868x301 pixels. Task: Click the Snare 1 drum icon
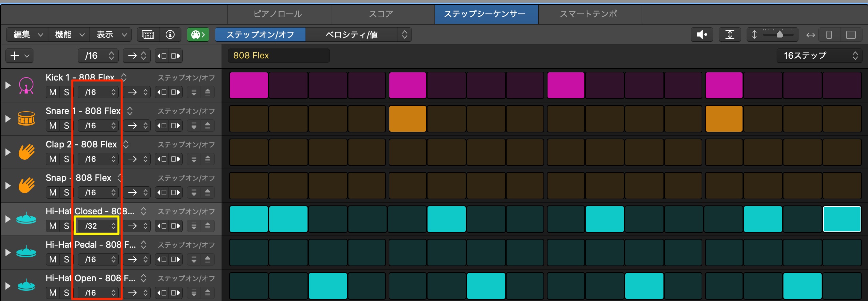(x=26, y=118)
